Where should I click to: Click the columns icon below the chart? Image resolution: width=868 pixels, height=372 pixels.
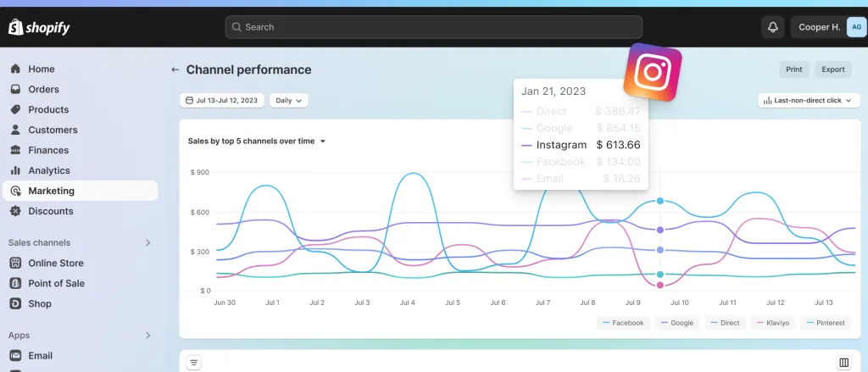pos(843,364)
